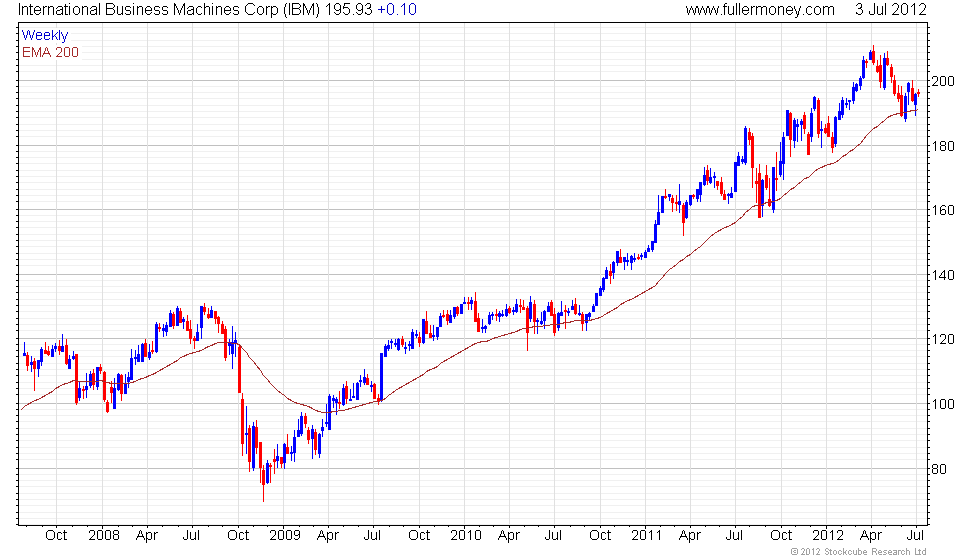Image resolution: width=980 pixels, height=560 pixels.
Task: Click the Oct label just before 2009
Action: (238, 536)
